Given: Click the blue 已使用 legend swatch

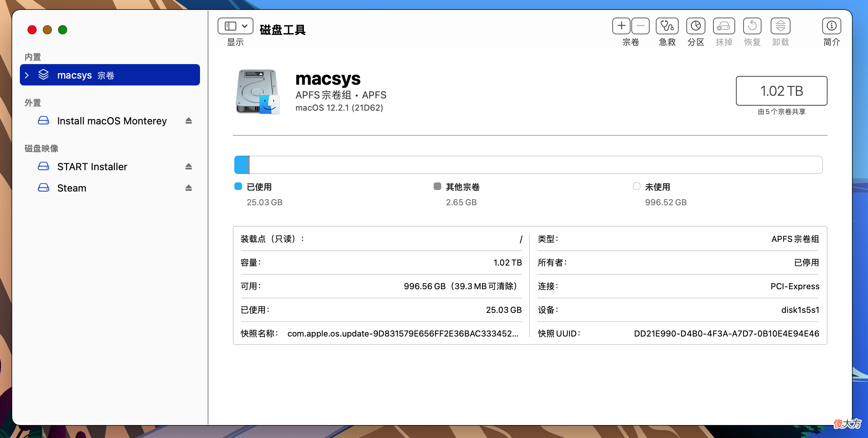Looking at the screenshot, I should click(238, 186).
